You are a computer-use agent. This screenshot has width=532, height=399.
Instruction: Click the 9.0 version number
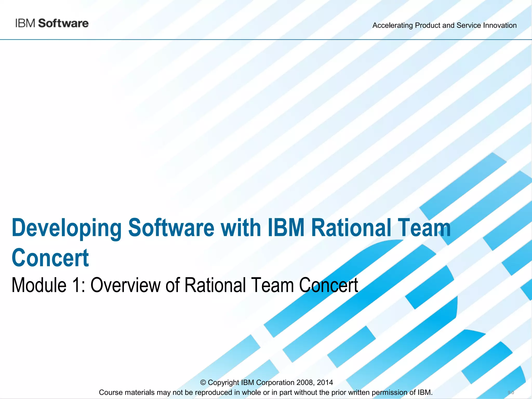pos(511,393)
